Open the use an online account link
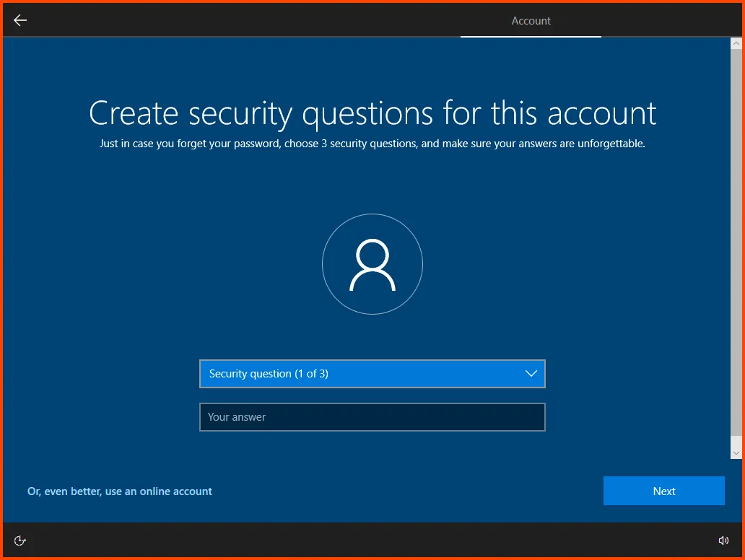This screenshot has width=745, height=560. (120, 491)
